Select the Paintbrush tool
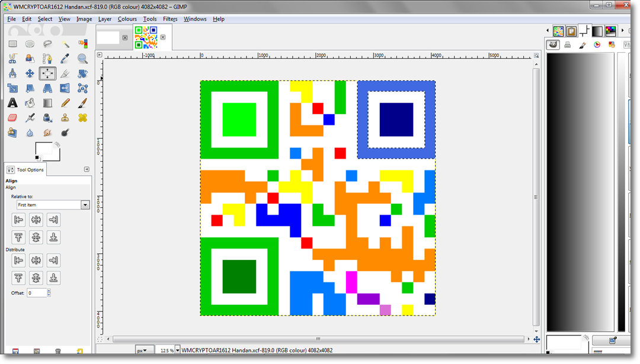The width and height of the screenshot is (640, 364). [x=82, y=103]
